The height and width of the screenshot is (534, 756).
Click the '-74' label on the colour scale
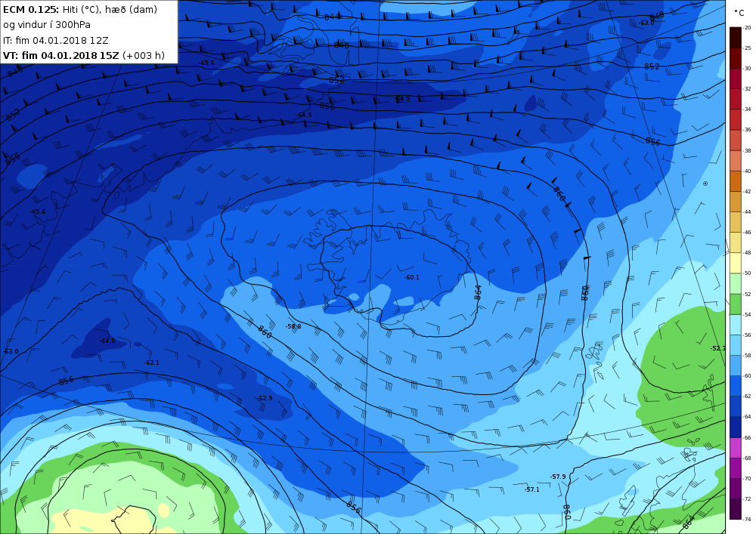pos(747,520)
